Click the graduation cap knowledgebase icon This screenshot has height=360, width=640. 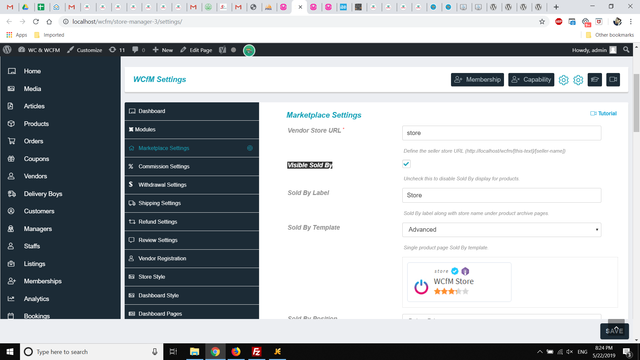pos(595,80)
